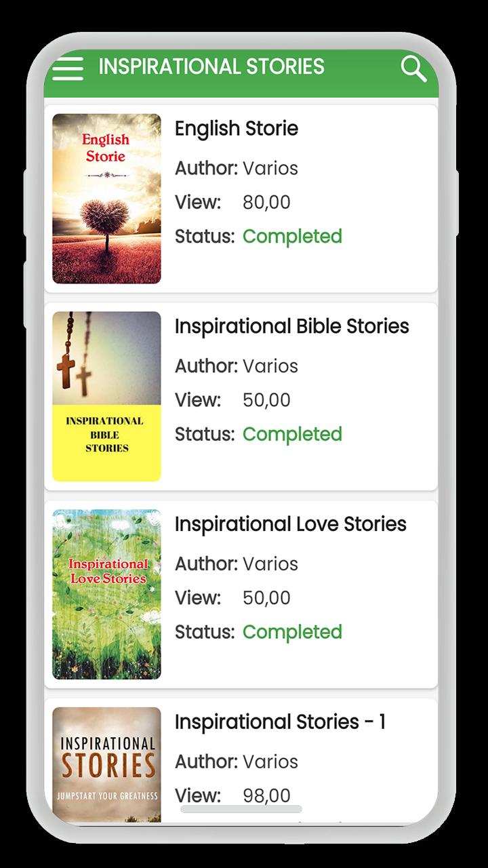
Task: Click the INSPIRATIONAL STORIES header title
Action: (x=211, y=66)
